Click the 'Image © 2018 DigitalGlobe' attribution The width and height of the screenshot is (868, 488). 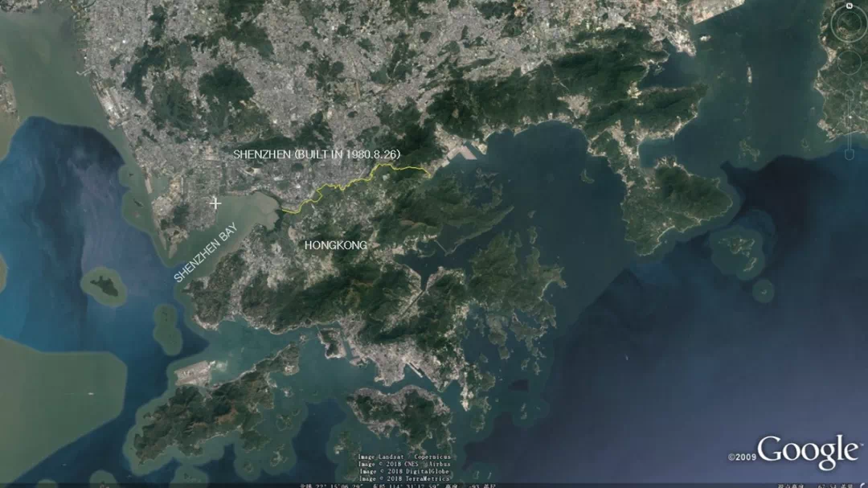(x=404, y=471)
